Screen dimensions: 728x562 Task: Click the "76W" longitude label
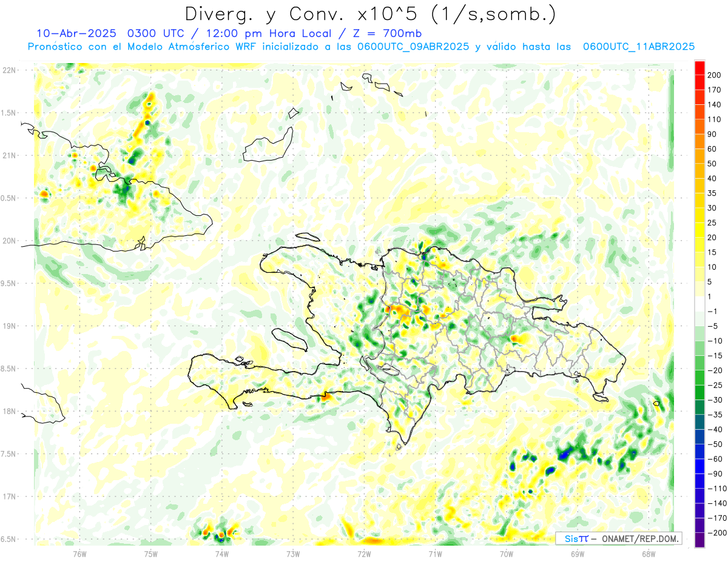[x=79, y=554]
